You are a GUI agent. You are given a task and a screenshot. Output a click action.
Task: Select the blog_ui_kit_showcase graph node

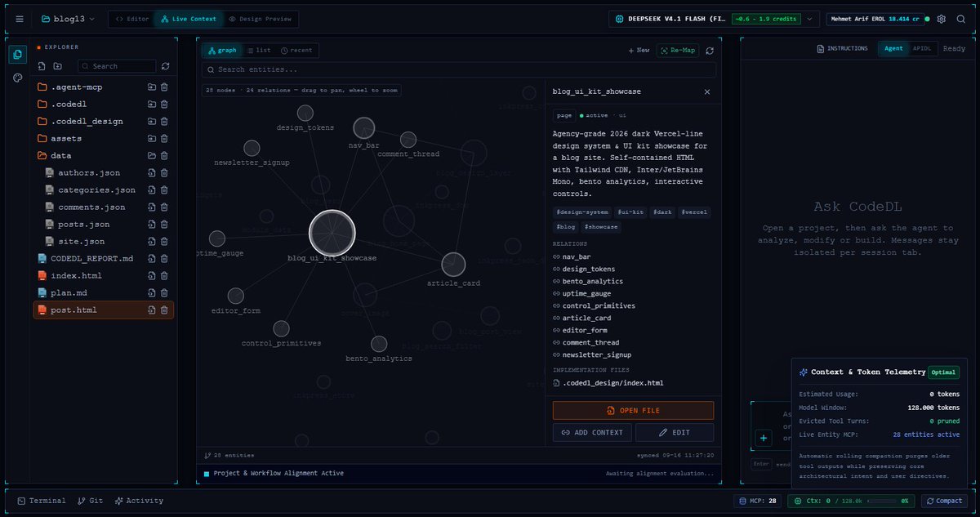coord(332,233)
